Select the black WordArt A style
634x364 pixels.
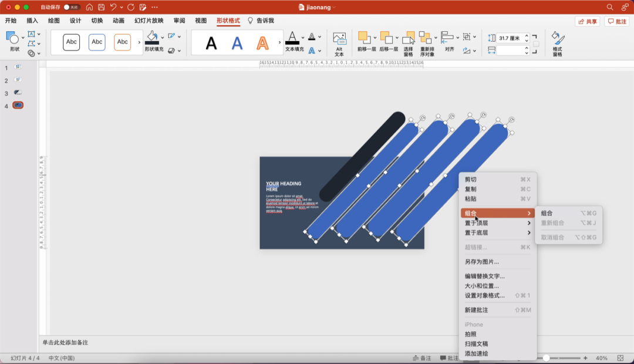click(211, 43)
